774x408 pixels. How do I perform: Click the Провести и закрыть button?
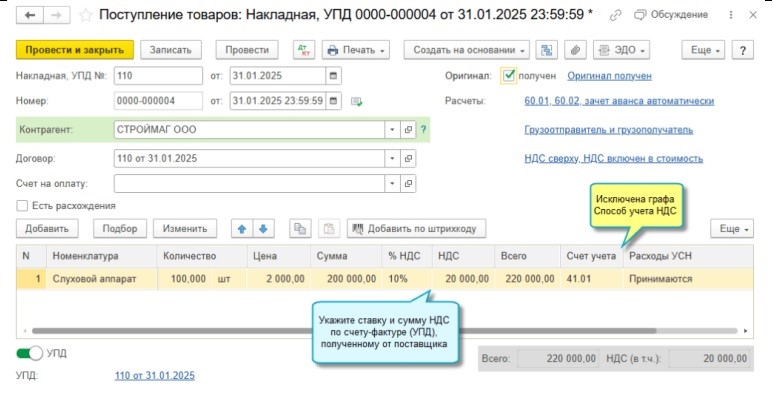point(75,50)
